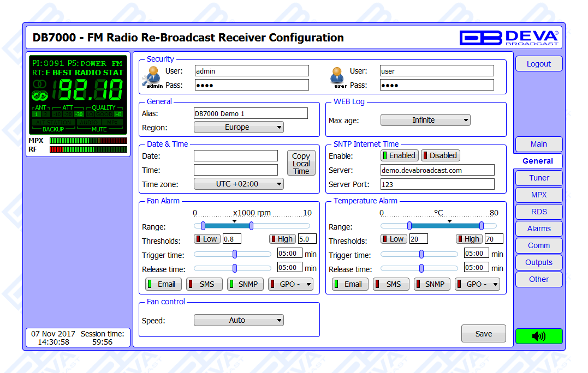588x373 pixels.
Task: Open the Alarms tab
Action: tap(539, 228)
